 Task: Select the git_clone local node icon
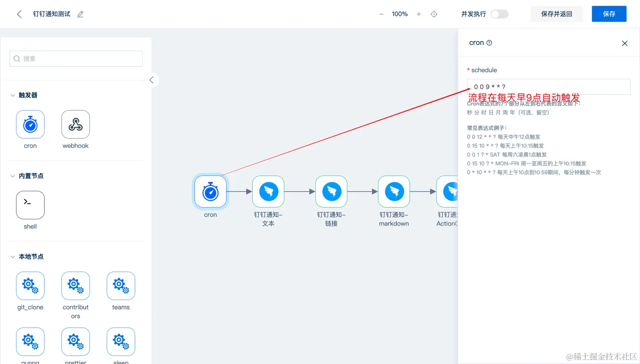30,286
